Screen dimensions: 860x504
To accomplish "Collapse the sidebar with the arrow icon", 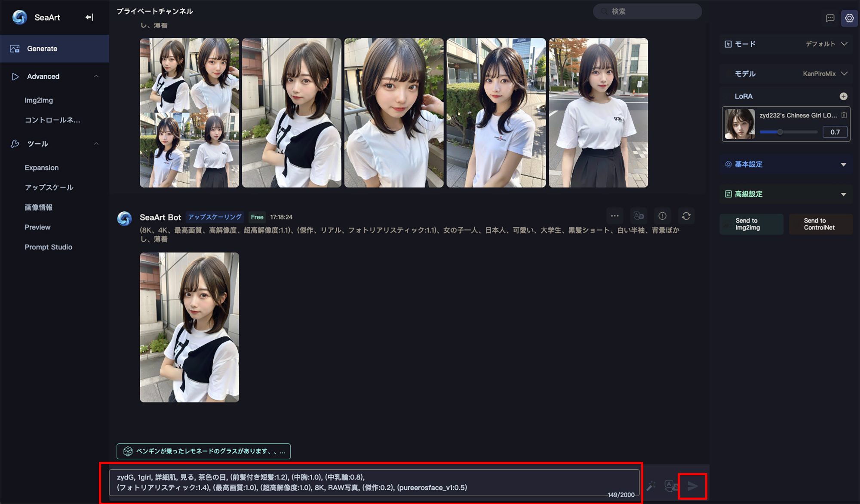I will click(89, 17).
